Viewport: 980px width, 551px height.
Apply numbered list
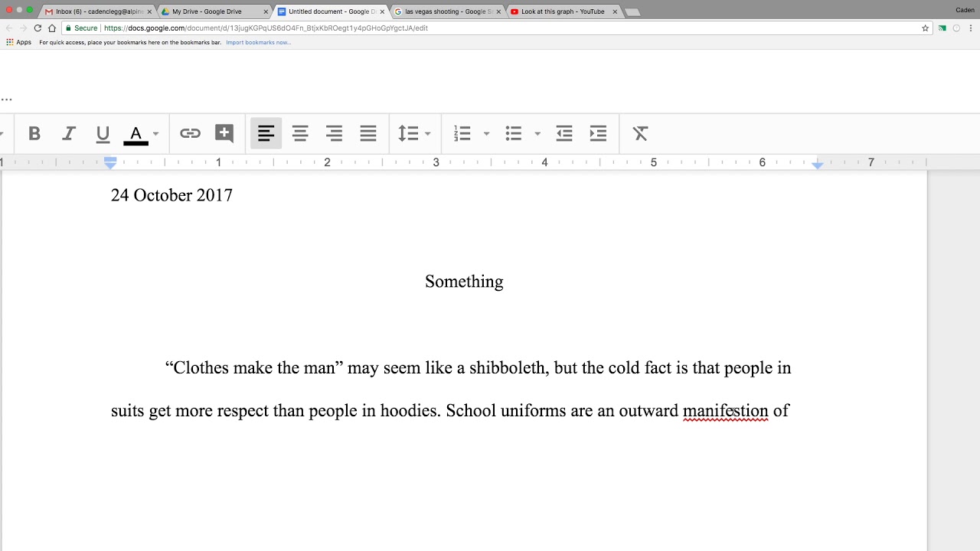(x=462, y=134)
